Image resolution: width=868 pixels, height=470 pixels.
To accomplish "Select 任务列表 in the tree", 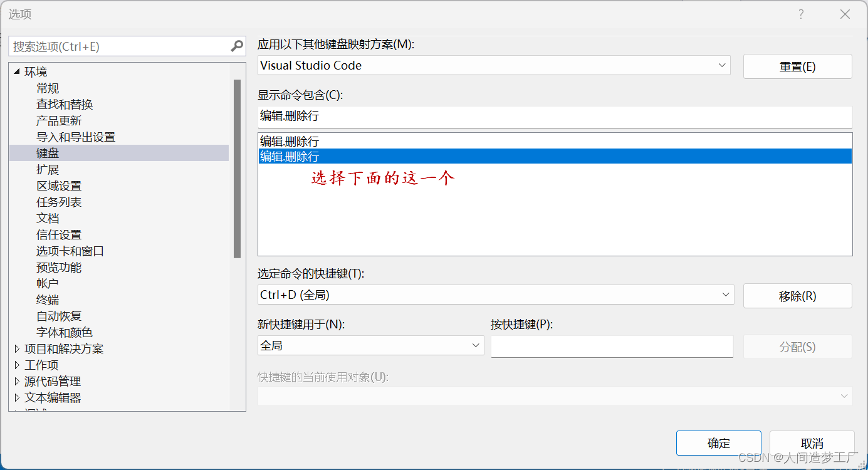I will tap(59, 202).
